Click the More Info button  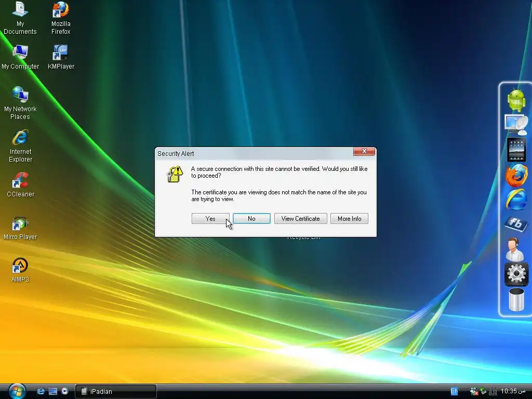(x=349, y=219)
